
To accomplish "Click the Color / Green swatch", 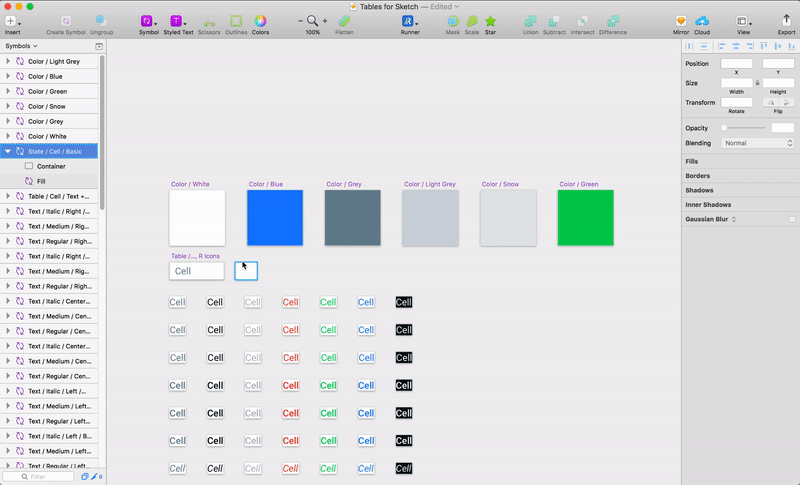I will (x=586, y=218).
